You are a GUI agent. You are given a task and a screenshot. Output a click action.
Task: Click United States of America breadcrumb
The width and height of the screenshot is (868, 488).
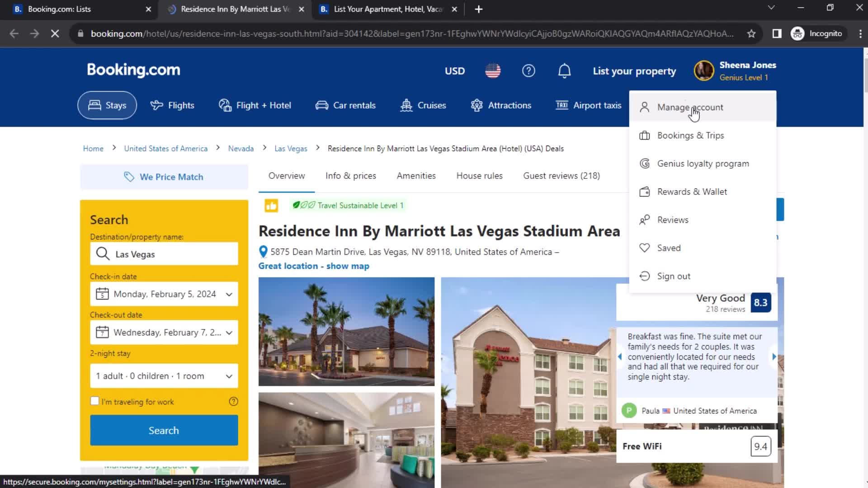point(166,149)
